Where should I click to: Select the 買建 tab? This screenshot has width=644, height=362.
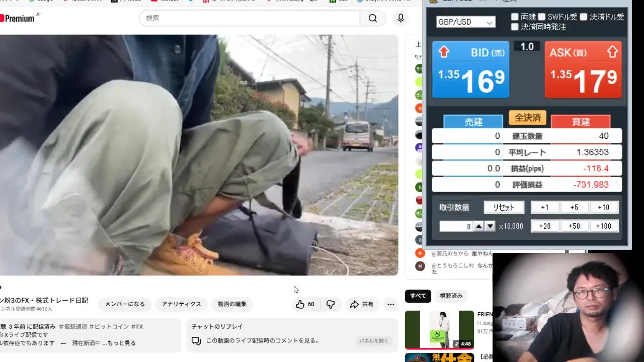pos(581,122)
